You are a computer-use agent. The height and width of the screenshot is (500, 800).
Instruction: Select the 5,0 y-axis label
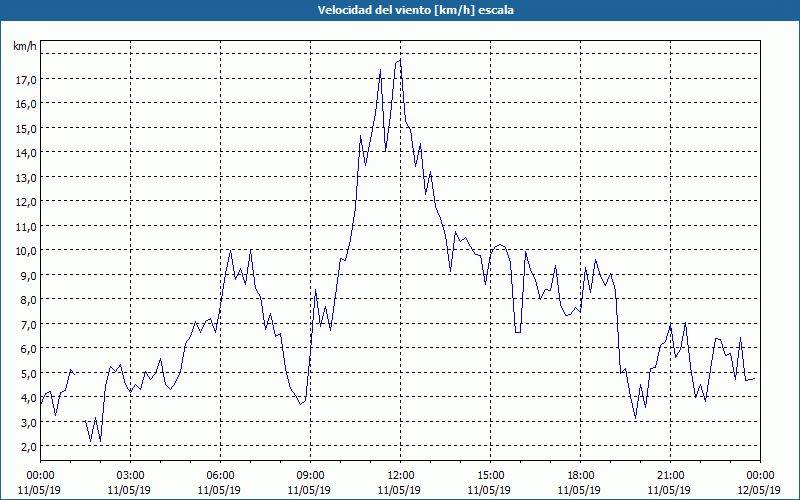tap(28, 373)
